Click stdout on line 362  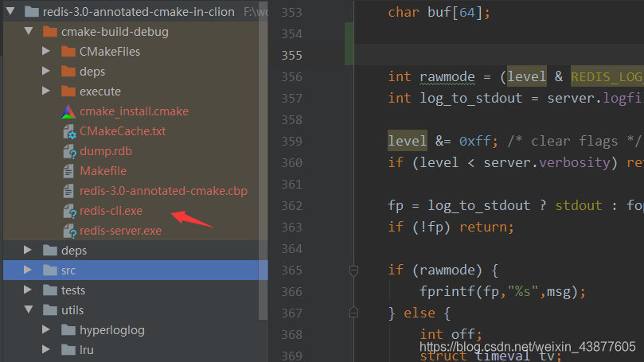click(x=578, y=205)
